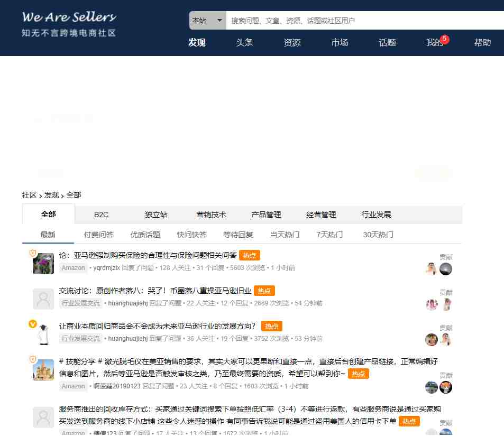
Task: Open the 帮助 menu item
Action: [x=482, y=42]
